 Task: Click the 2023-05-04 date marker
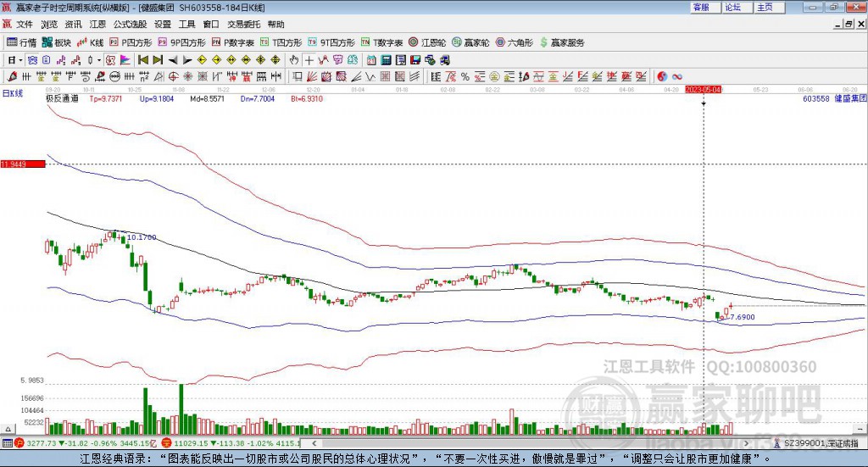[x=703, y=88]
